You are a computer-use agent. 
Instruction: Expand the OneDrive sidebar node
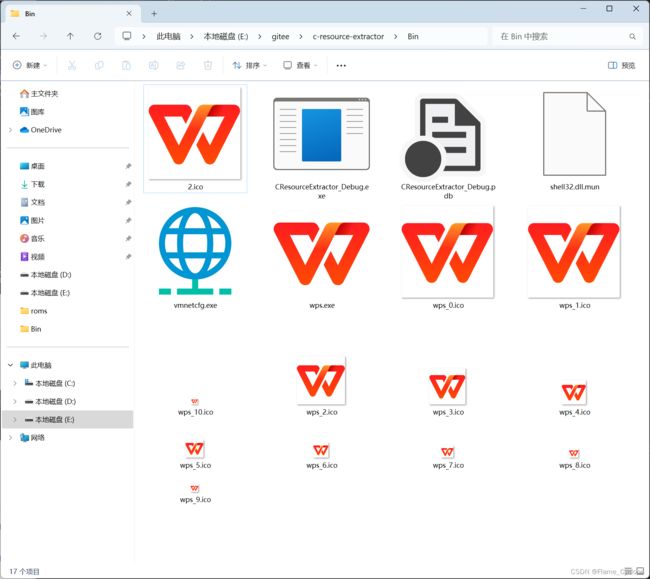10,130
